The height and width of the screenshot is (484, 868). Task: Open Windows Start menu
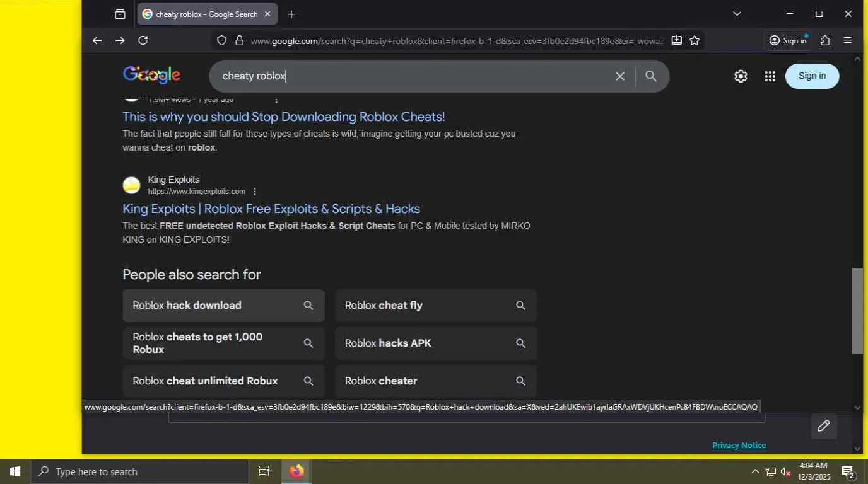[15, 471]
